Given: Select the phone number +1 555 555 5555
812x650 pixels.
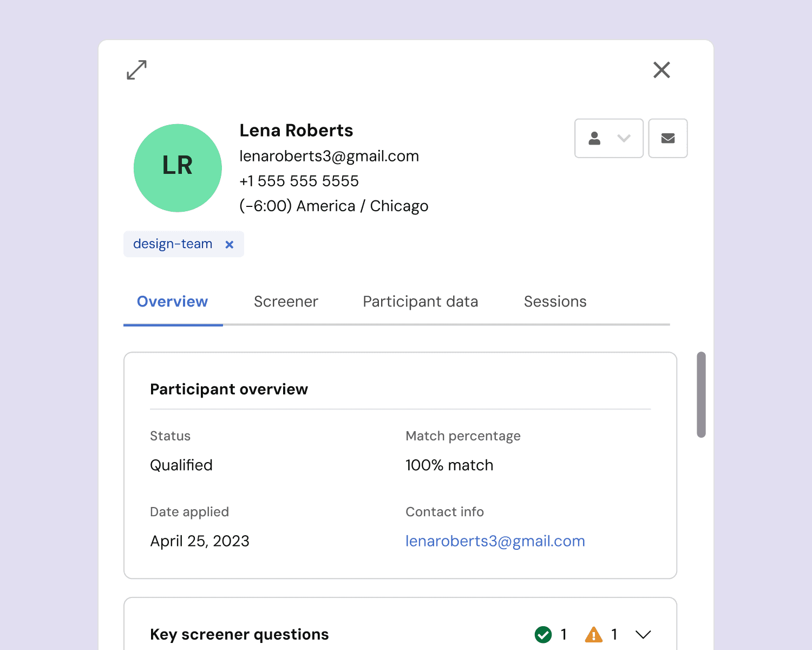Looking at the screenshot, I should click(x=299, y=181).
